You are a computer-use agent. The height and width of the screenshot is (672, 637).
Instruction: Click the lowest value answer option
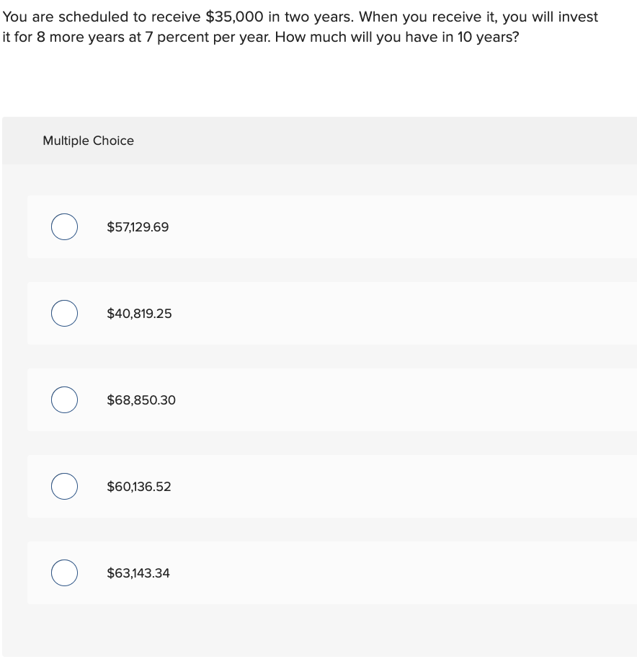(x=139, y=313)
